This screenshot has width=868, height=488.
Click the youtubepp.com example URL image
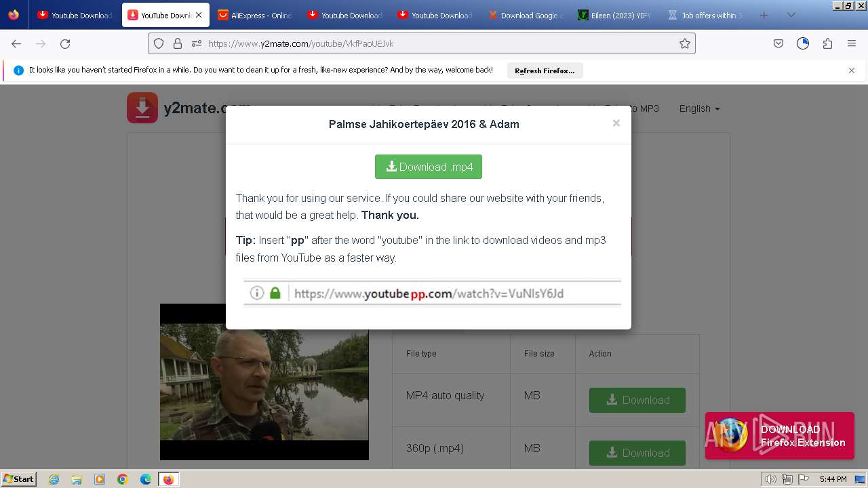tap(432, 293)
